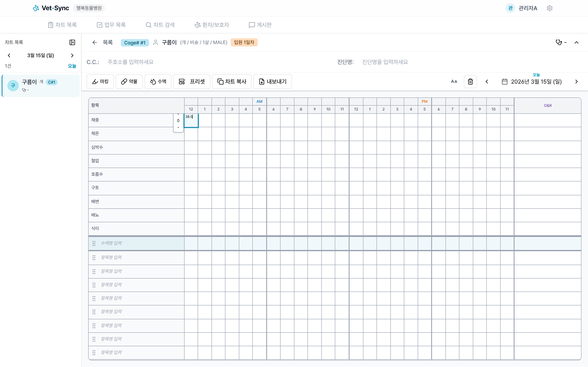Open the settings gear at top right

coord(550,8)
